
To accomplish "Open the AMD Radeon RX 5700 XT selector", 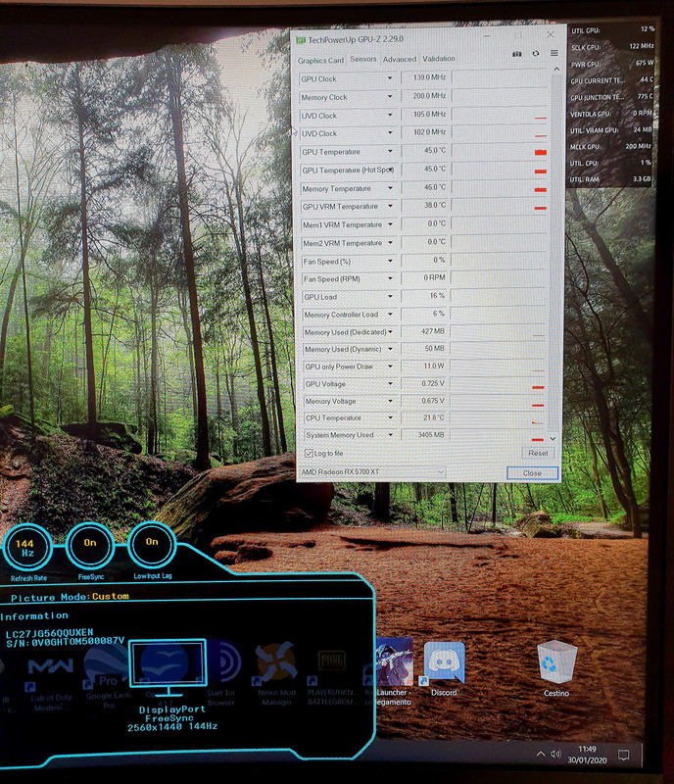I will (372, 471).
